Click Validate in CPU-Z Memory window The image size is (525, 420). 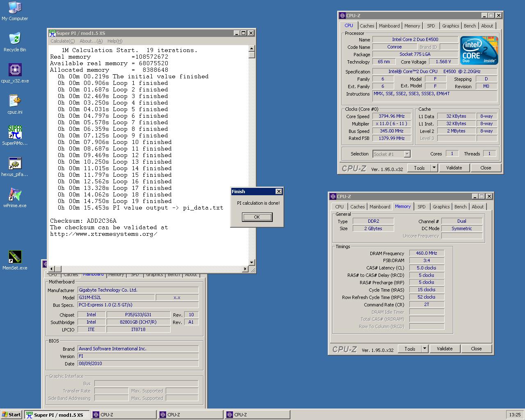click(445, 349)
